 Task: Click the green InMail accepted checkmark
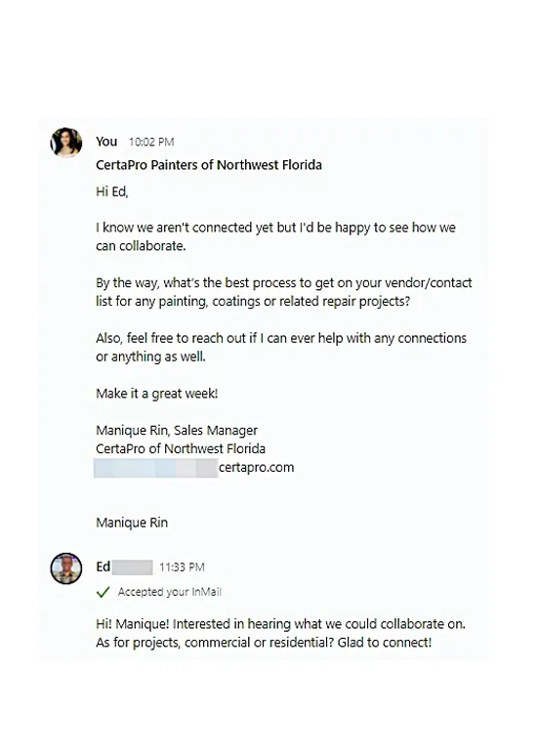(103, 592)
